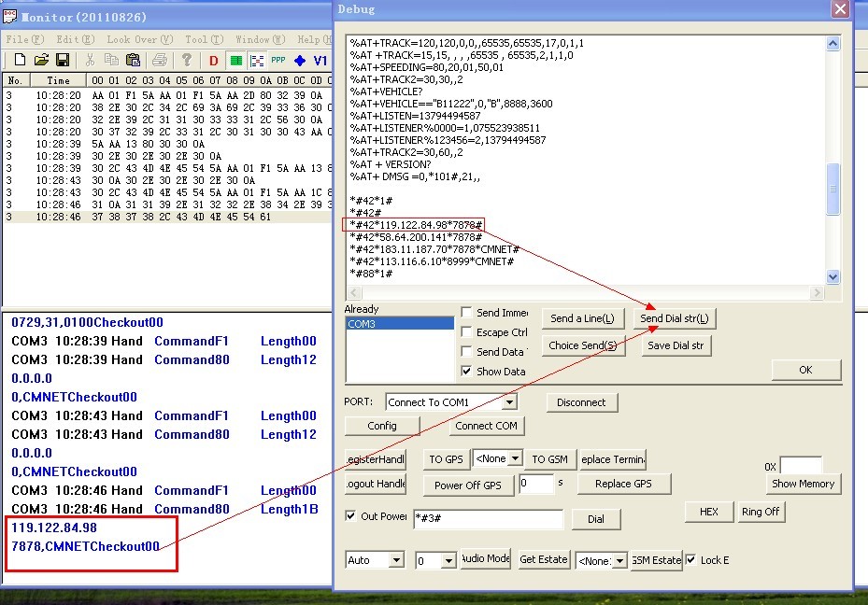Click the 0X hex input field
868x605 pixels.
pos(801,466)
